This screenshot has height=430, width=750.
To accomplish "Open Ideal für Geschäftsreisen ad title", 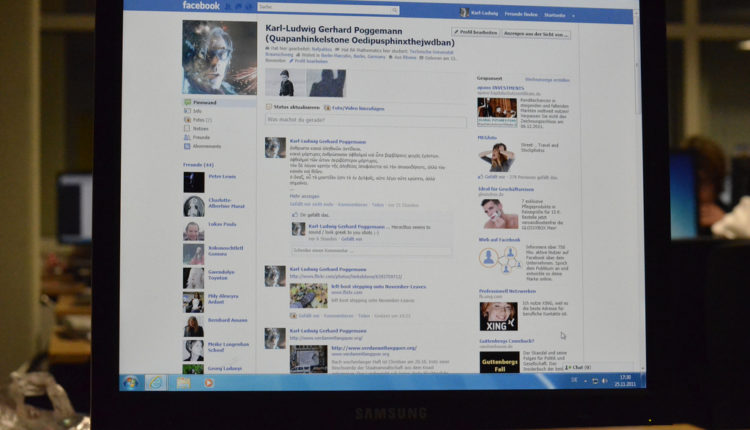I will [x=506, y=189].
